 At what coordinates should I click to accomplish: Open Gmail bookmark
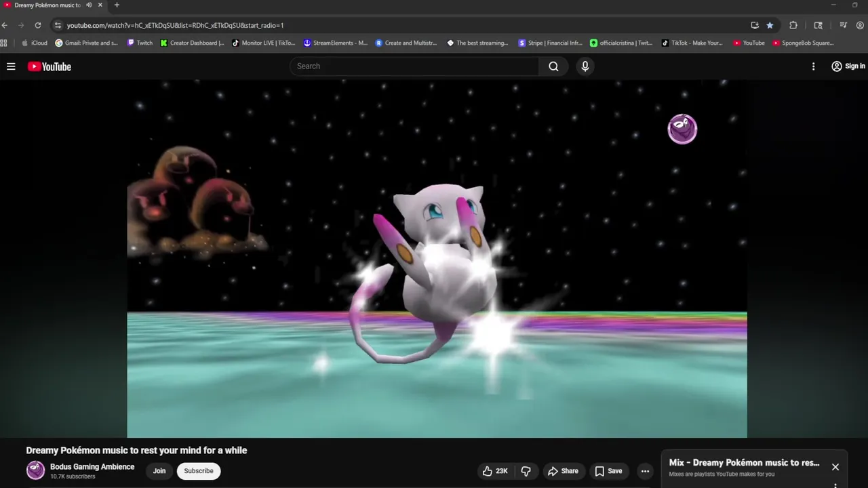coord(86,43)
